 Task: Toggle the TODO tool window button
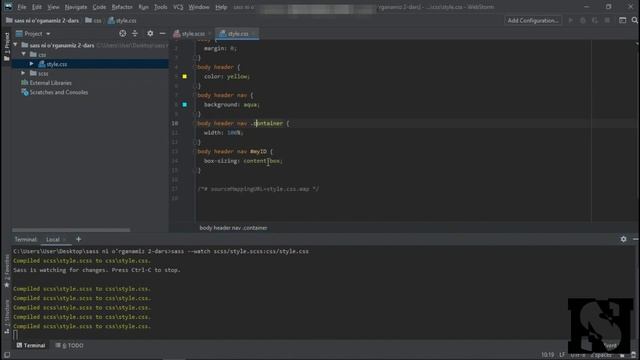point(69,345)
